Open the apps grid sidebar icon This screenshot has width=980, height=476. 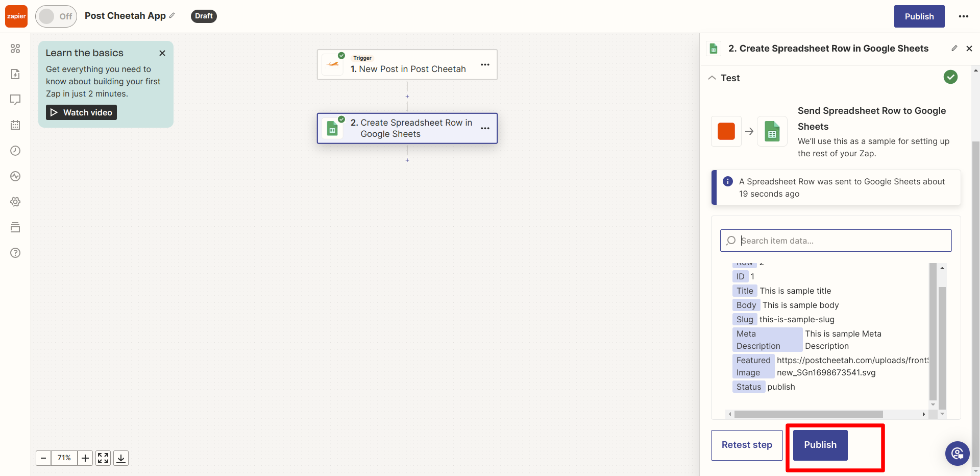point(15,49)
